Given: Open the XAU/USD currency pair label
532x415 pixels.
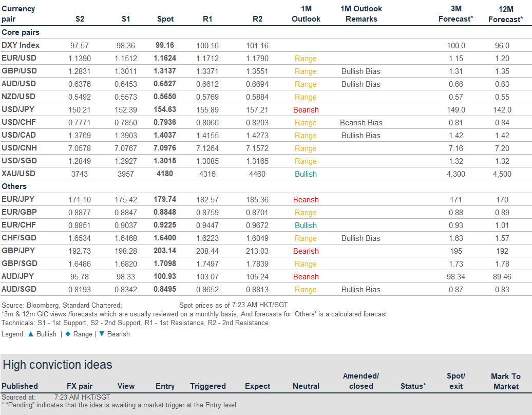Looking at the screenshot, I should 19,174.
